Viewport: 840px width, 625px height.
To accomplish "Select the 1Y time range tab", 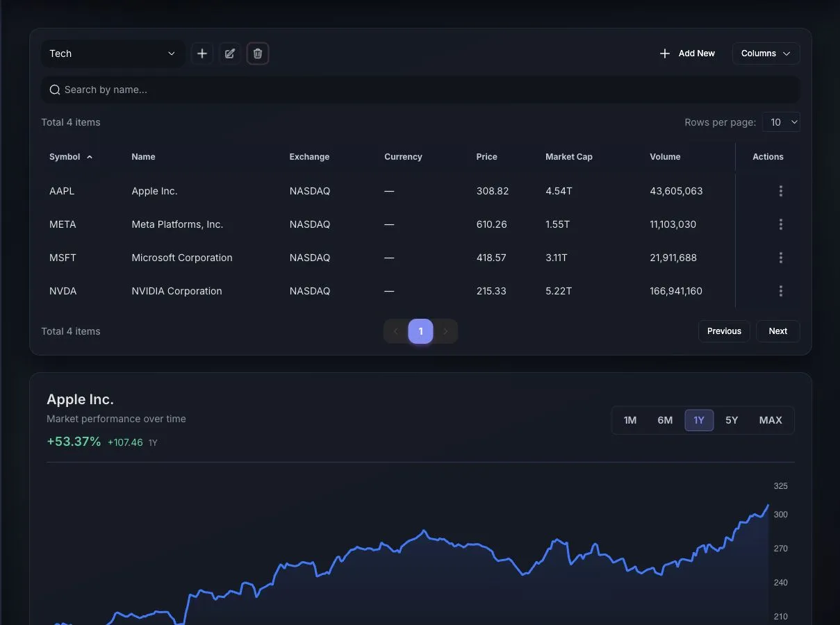I will coord(699,420).
